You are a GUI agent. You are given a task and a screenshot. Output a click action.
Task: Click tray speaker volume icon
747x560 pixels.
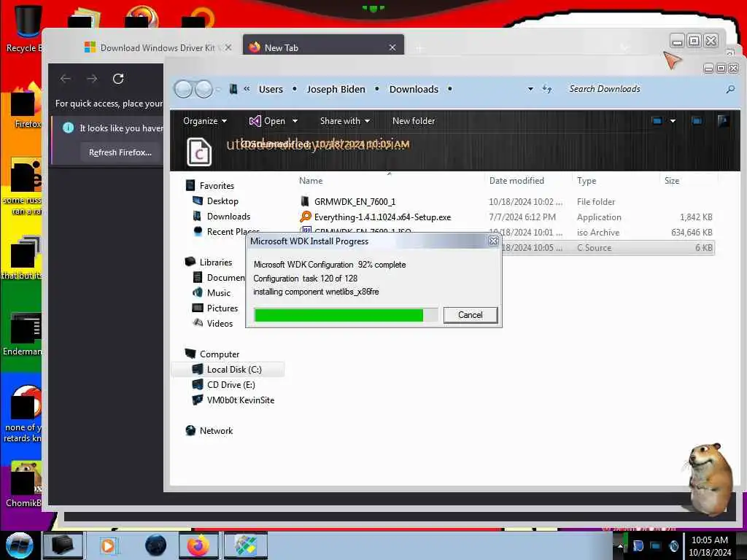673,545
